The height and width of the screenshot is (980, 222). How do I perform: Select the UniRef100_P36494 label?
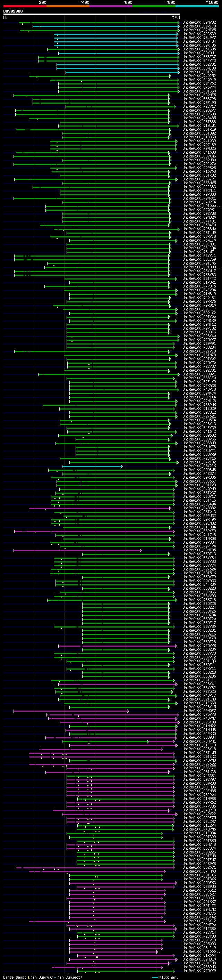[x=199, y=504]
